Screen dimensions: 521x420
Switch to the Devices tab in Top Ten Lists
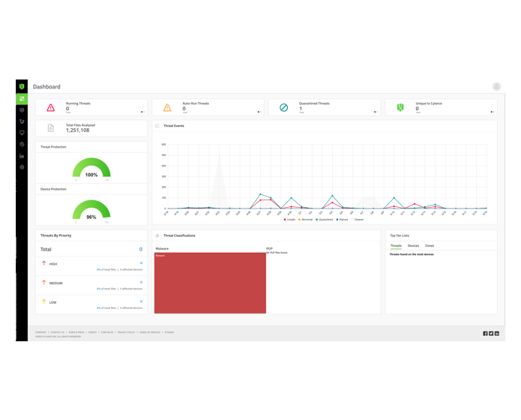pos(413,245)
